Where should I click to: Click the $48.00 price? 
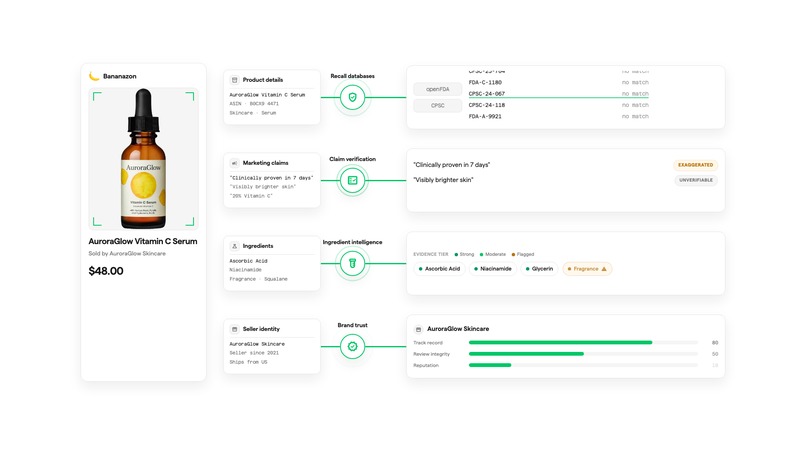tap(106, 271)
